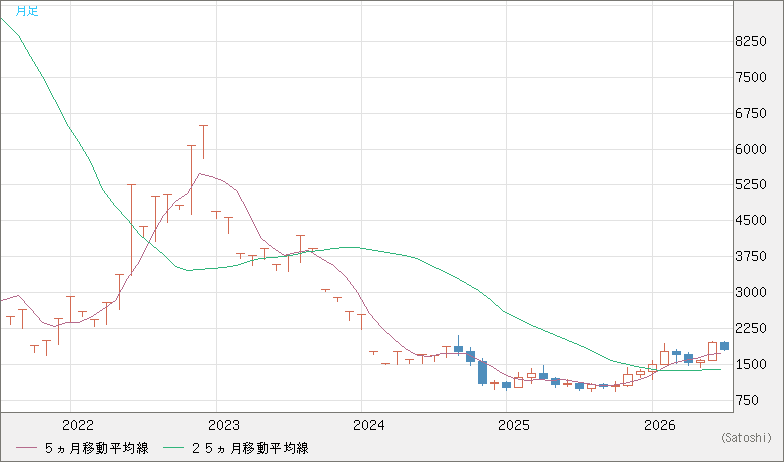Click the green 25-month line color sample in legend
Viewport: 784px width, 462px height.
coord(174,448)
